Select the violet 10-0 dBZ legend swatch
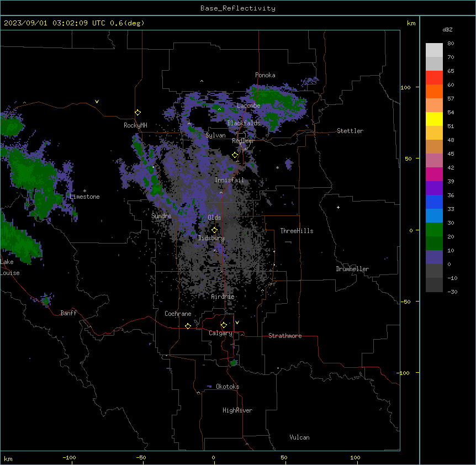Image resolution: width=476 pixels, height=465 pixels. click(x=434, y=257)
